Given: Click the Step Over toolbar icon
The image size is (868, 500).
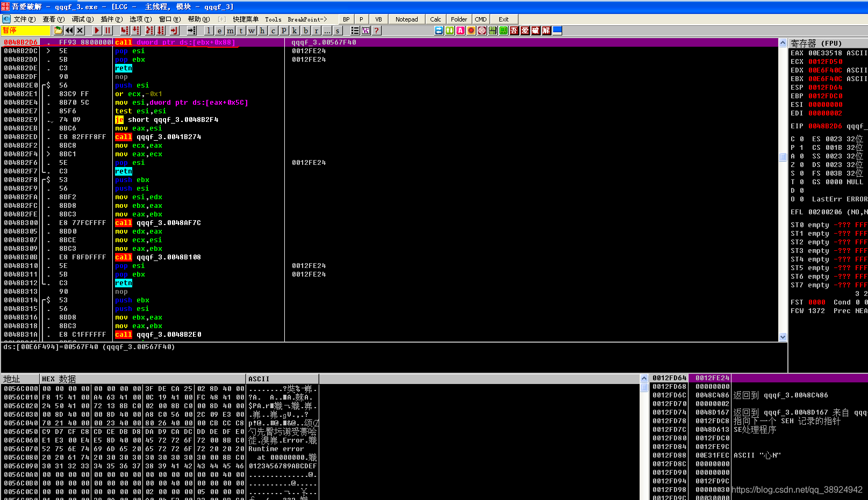Looking at the screenshot, I should pyautogui.click(x=136, y=31).
